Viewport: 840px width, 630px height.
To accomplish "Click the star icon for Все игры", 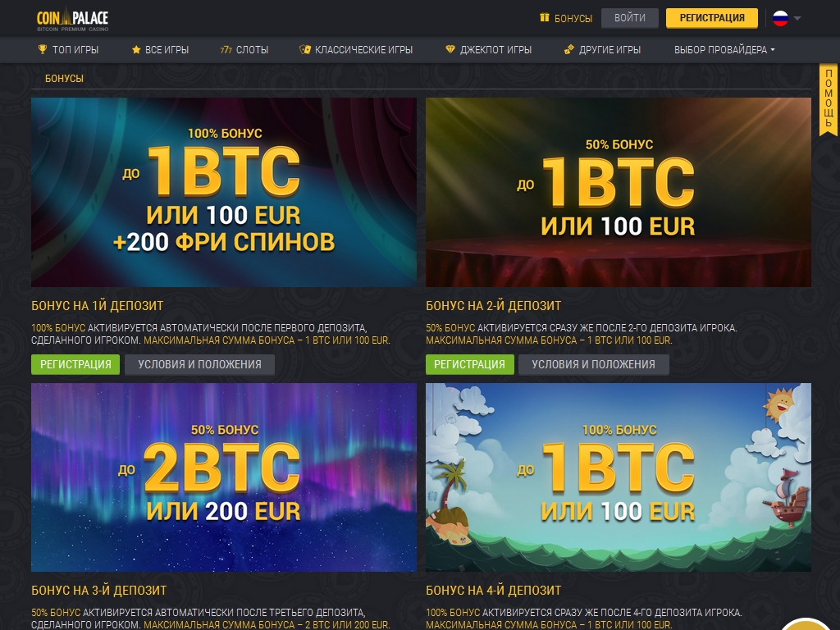I will point(136,50).
